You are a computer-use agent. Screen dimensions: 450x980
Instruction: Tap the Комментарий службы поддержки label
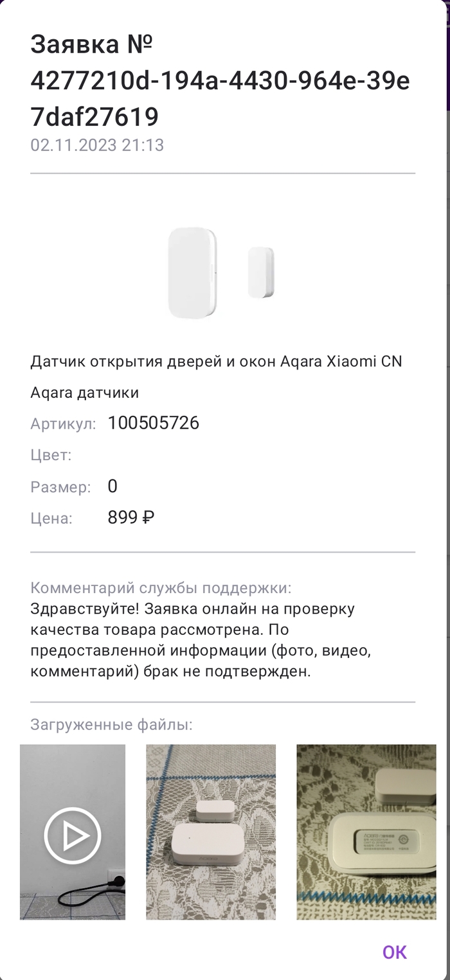pos(161,588)
